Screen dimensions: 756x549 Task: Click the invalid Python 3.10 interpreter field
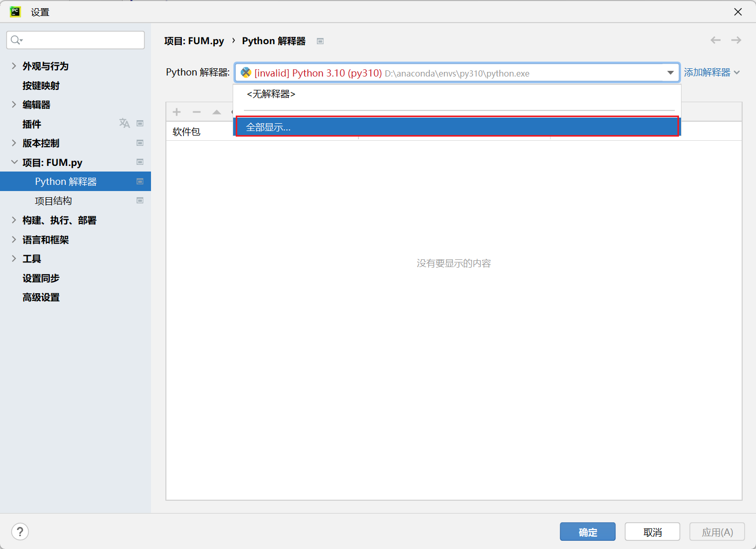(x=457, y=73)
